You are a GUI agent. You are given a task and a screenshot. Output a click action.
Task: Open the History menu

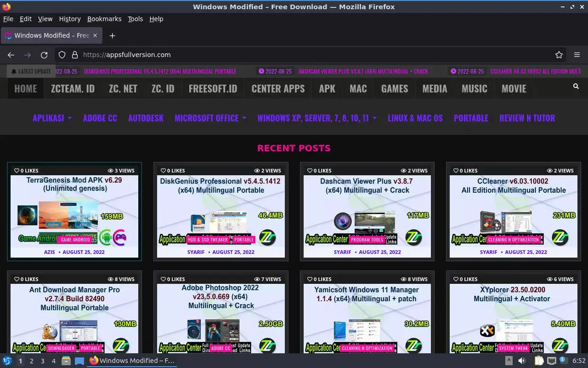(x=70, y=19)
